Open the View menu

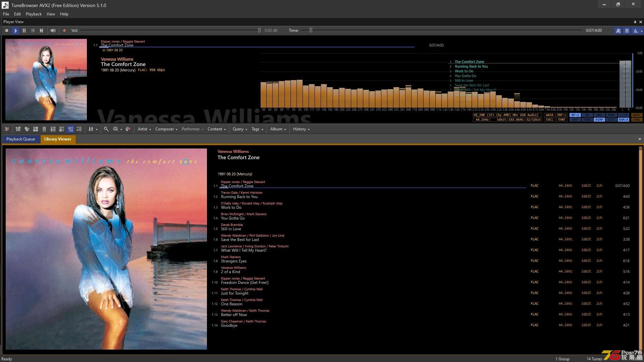pyautogui.click(x=51, y=14)
